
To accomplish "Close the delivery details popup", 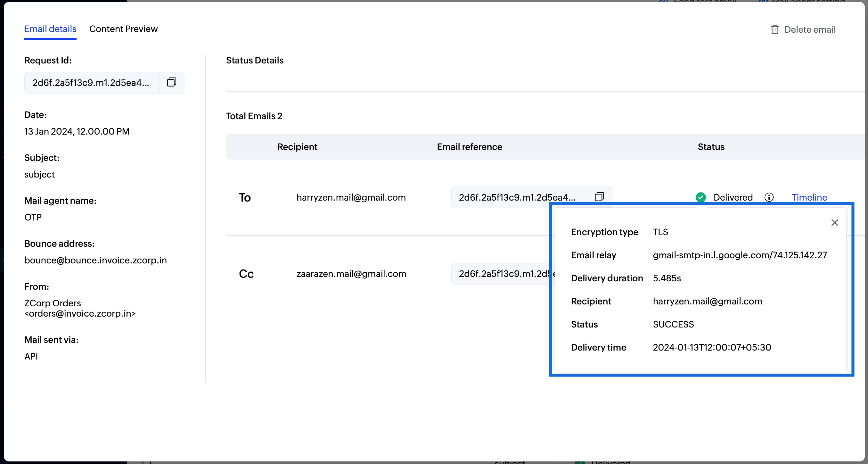I will [x=835, y=223].
